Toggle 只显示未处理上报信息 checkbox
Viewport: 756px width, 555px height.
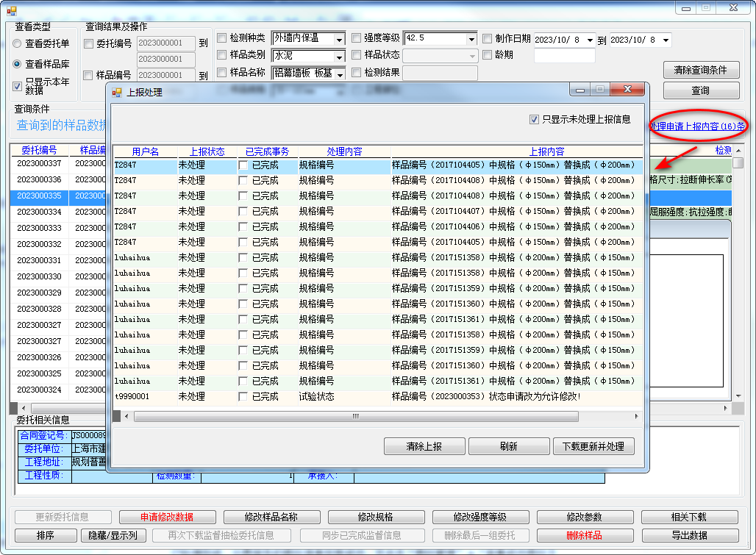click(x=535, y=119)
